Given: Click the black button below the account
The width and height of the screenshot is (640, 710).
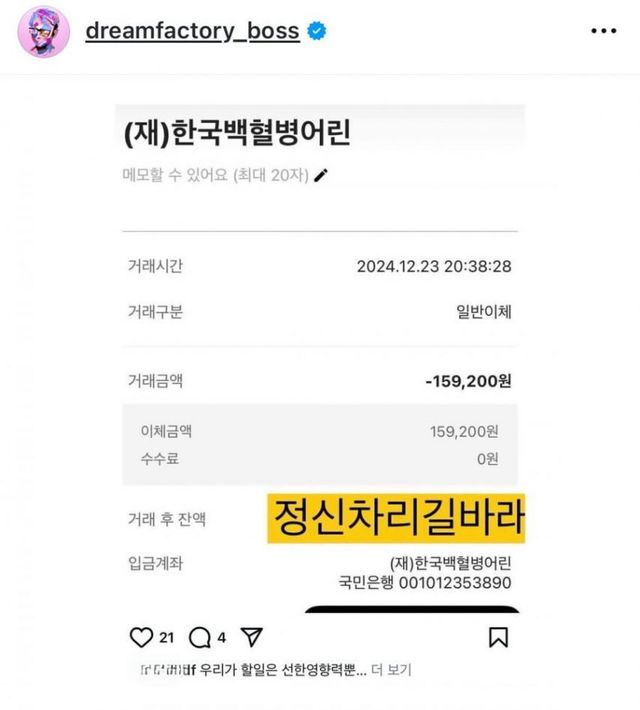Looking at the screenshot, I should pyautogui.click(x=412, y=609).
